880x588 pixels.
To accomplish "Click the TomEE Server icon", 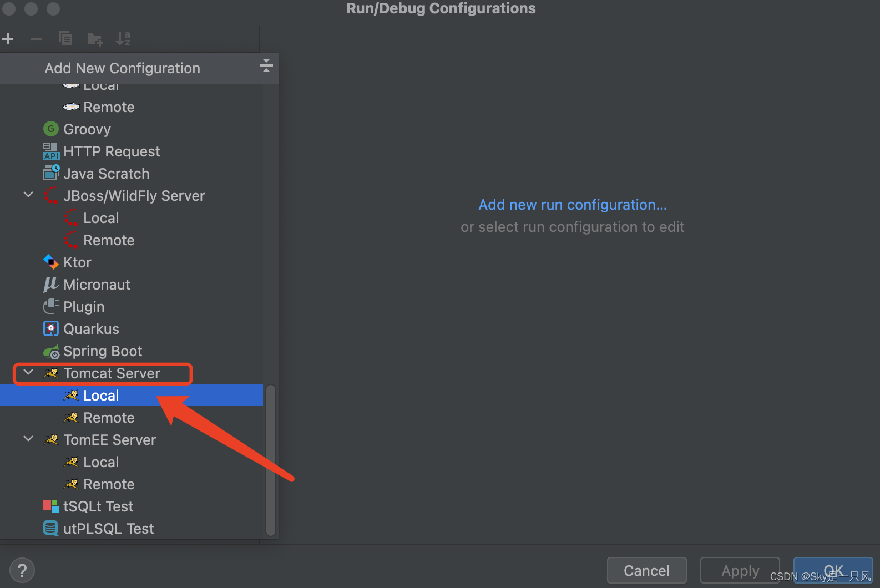I will (51, 440).
